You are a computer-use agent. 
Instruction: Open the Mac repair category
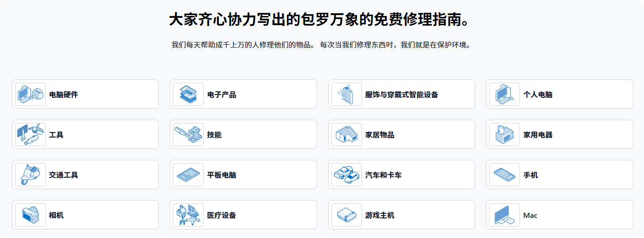tap(530, 215)
